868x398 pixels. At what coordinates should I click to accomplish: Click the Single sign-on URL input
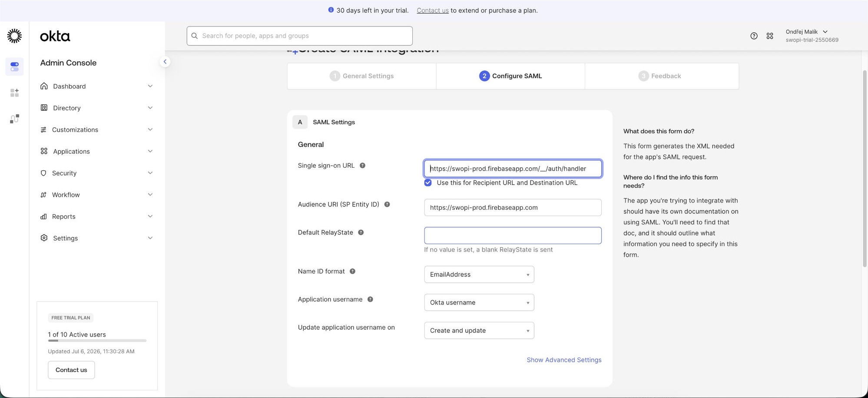(513, 169)
